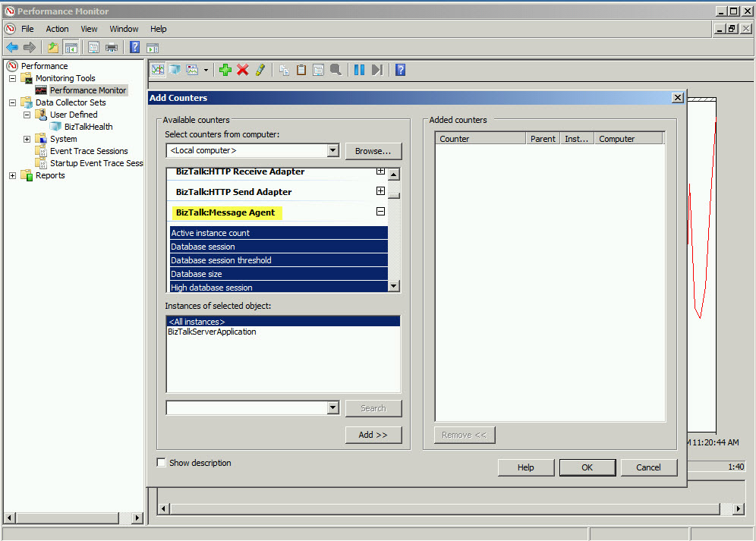Screen dimensions: 756x541
Task: Expand the Reports tree node
Action: pos(13,175)
